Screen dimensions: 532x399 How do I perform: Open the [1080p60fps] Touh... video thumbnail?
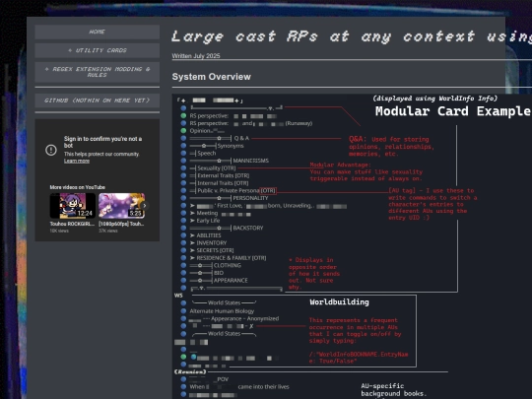(x=121, y=206)
